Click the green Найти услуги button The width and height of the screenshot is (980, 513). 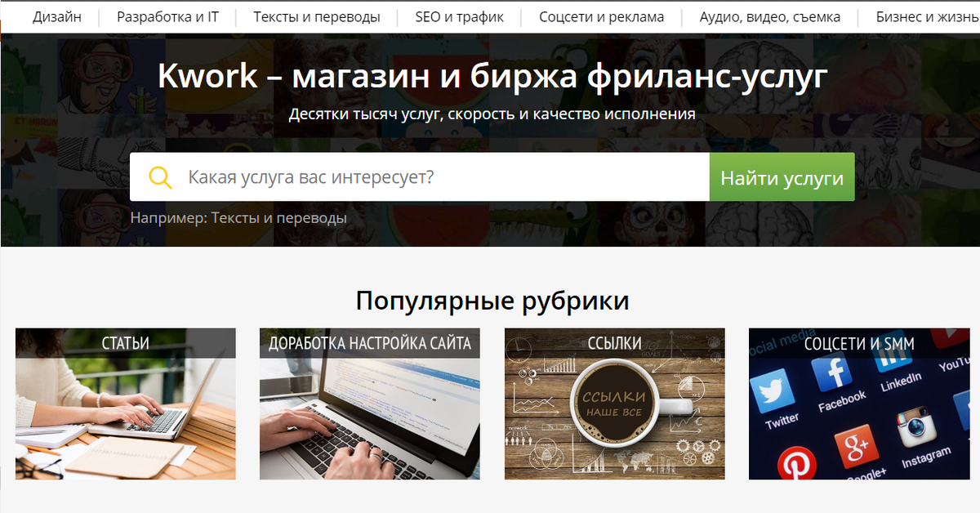(782, 176)
